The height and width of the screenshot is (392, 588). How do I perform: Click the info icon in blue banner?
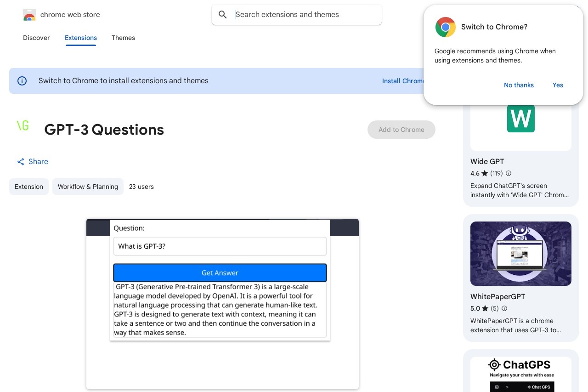coord(22,81)
